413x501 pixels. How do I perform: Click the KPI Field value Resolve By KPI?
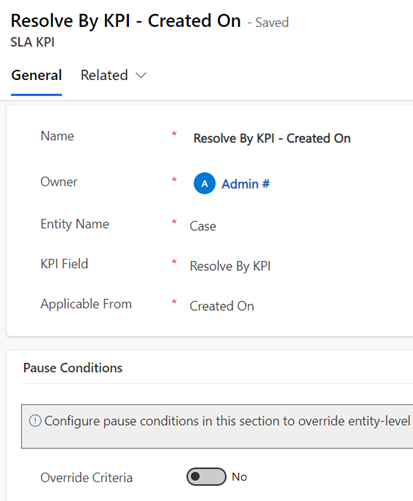coord(230,266)
